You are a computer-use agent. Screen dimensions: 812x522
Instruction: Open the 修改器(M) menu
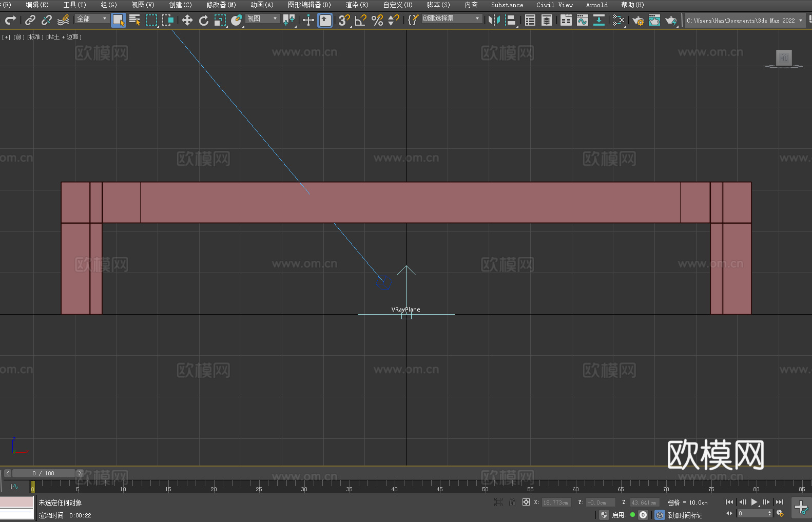click(221, 5)
